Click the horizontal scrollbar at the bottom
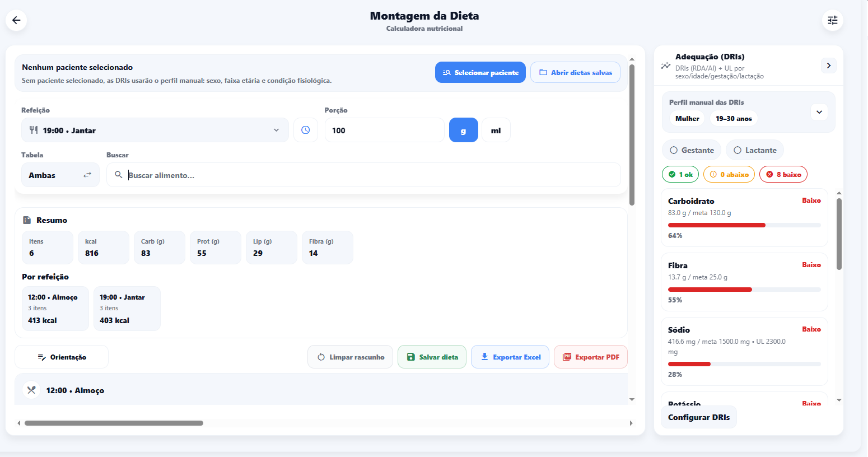 point(114,423)
